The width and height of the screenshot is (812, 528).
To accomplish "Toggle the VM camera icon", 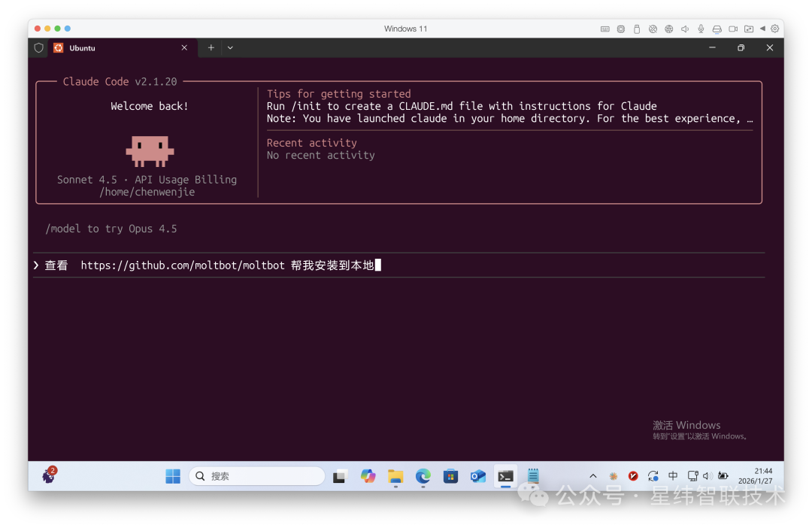I will (733, 29).
